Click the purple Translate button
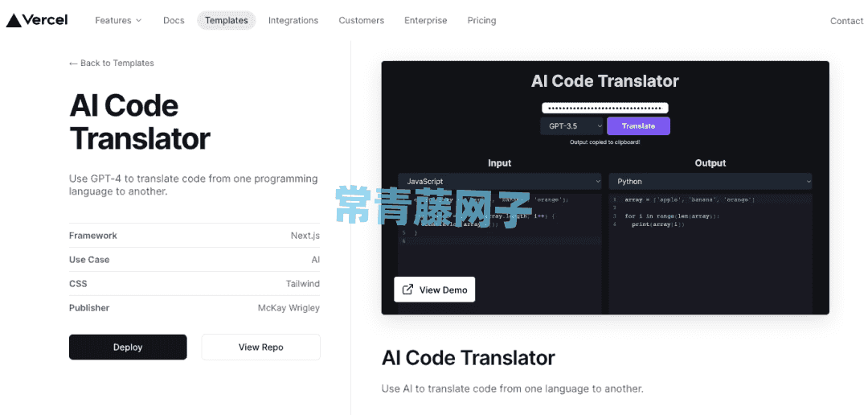This screenshot has height=415, width=868. pos(638,126)
